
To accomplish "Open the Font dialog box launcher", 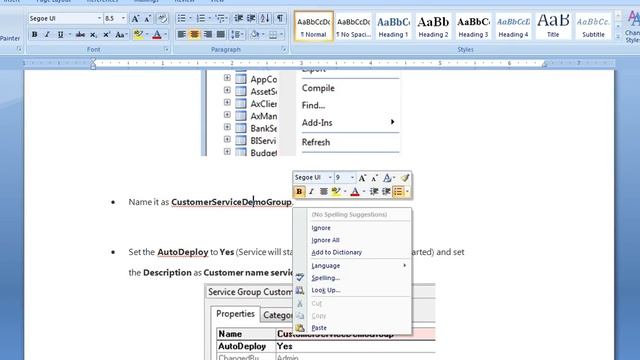I will pos(167,49).
